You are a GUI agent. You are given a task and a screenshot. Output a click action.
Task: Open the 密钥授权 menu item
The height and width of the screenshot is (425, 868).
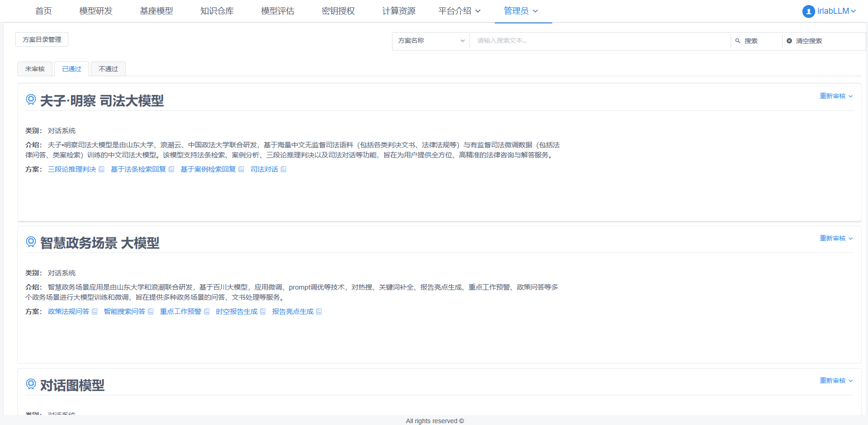pos(338,11)
